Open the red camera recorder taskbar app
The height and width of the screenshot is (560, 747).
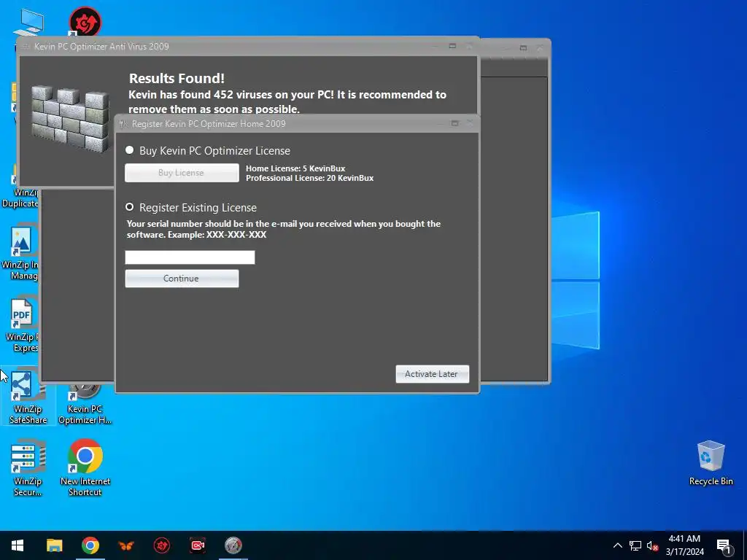[x=198, y=545]
